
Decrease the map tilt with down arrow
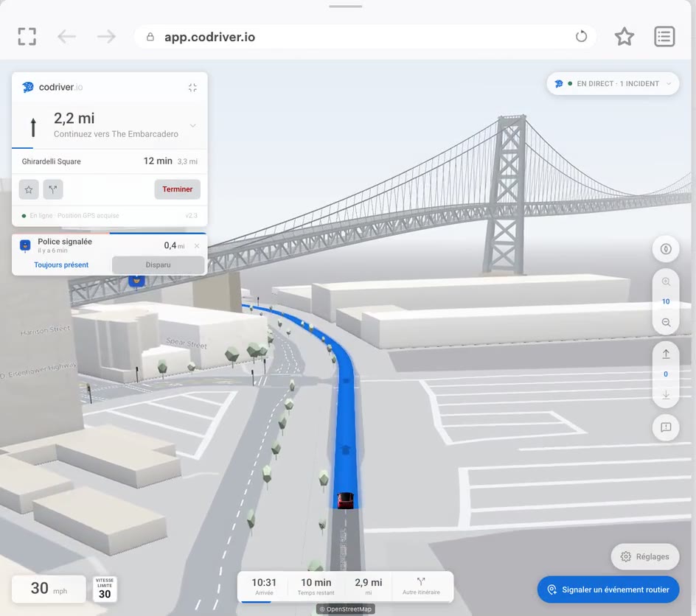pyautogui.click(x=666, y=394)
